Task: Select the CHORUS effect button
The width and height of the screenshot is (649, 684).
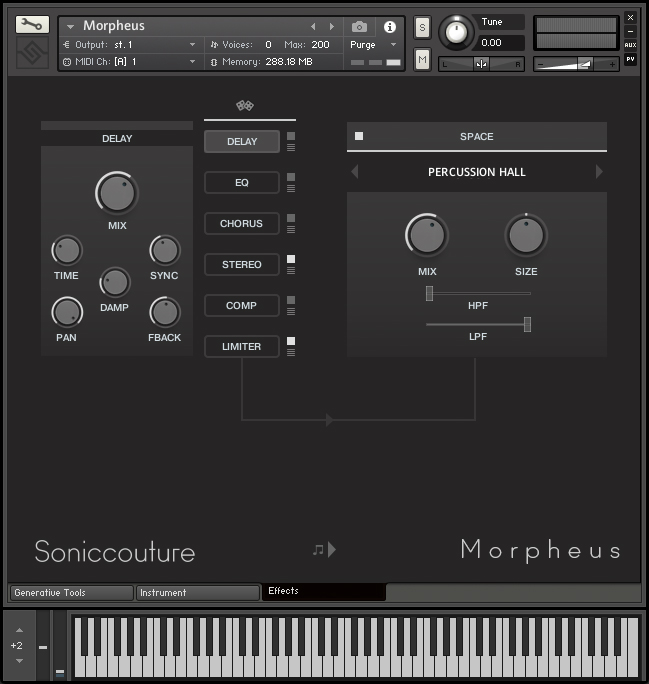Action: 242,223
